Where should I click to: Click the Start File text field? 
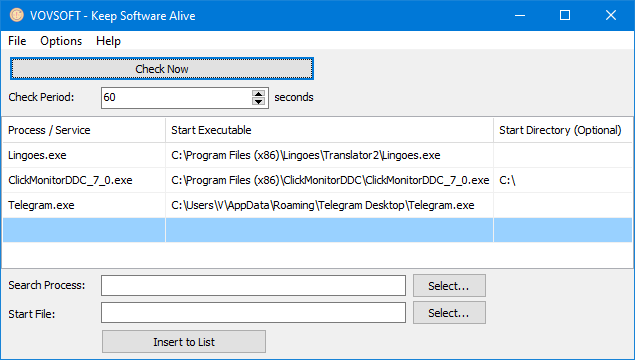(254, 313)
